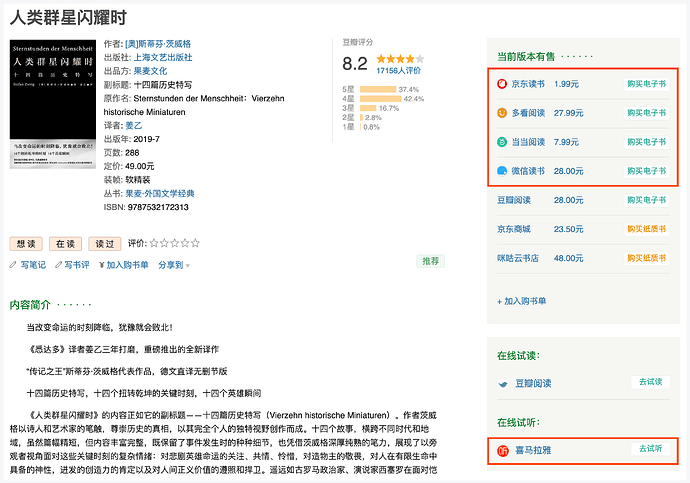Buy paper book from 京东商城
Screen dimensions: 690x483
(x=646, y=229)
